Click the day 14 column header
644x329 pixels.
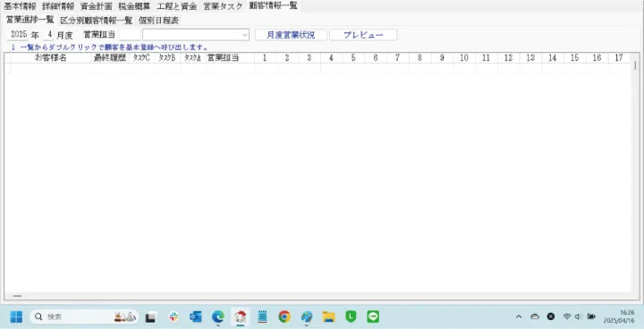pyautogui.click(x=553, y=58)
